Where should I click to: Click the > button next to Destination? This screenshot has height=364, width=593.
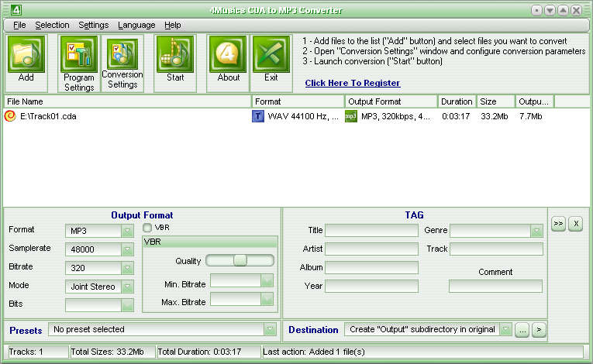[539, 330]
